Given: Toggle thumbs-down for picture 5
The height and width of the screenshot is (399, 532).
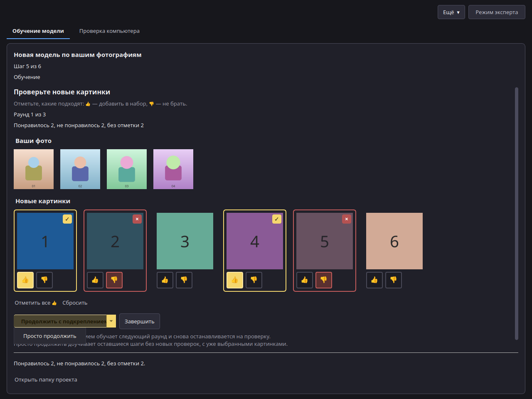Looking at the screenshot, I should tap(324, 280).
